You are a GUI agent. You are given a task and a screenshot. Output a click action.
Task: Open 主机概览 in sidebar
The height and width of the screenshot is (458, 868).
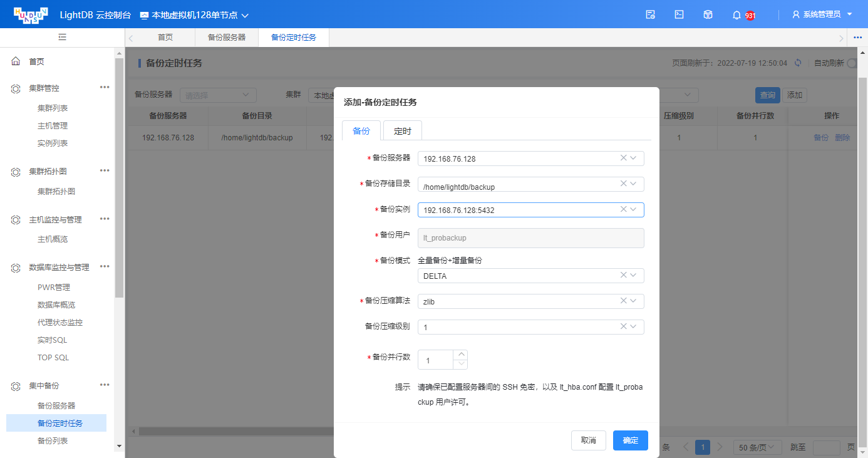pos(53,239)
